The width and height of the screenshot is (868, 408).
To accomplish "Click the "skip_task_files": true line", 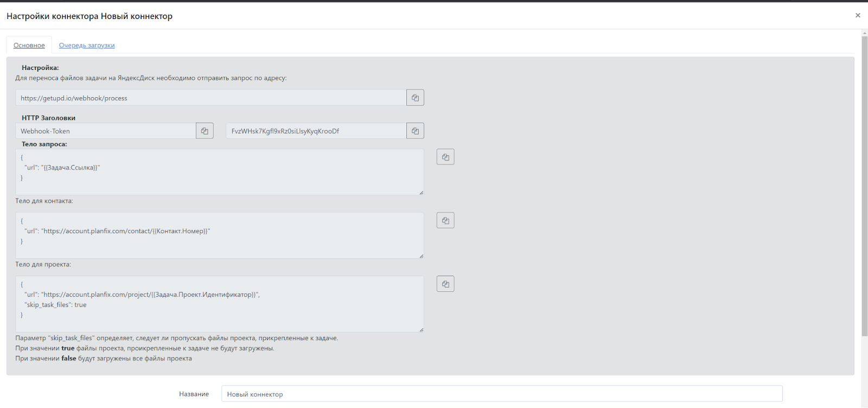I will click(x=55, y=304).
